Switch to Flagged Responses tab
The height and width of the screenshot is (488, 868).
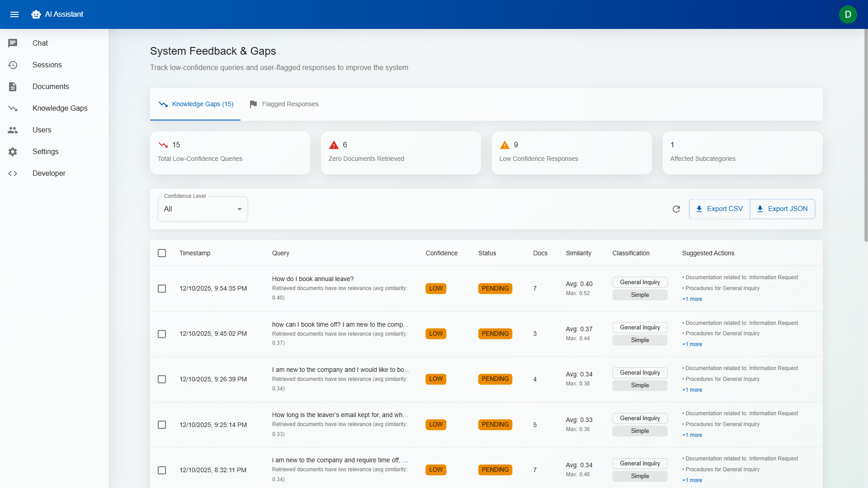click(x=284, y=104)
